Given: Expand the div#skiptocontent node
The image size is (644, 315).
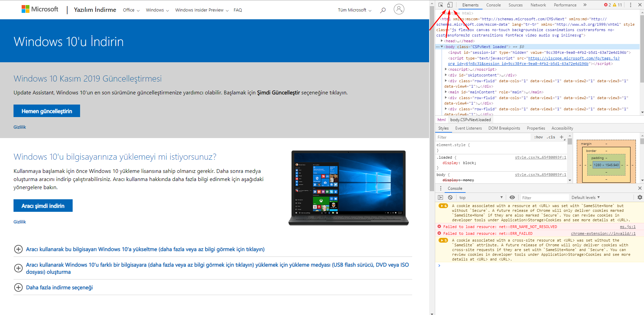Looking at the screenshot, I should click(x=446, y=75).
